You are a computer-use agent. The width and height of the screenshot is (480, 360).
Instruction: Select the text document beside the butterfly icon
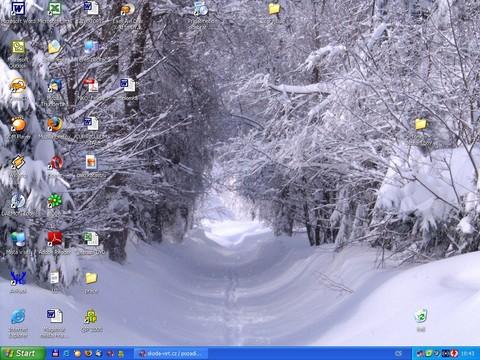tap(54, 278)
